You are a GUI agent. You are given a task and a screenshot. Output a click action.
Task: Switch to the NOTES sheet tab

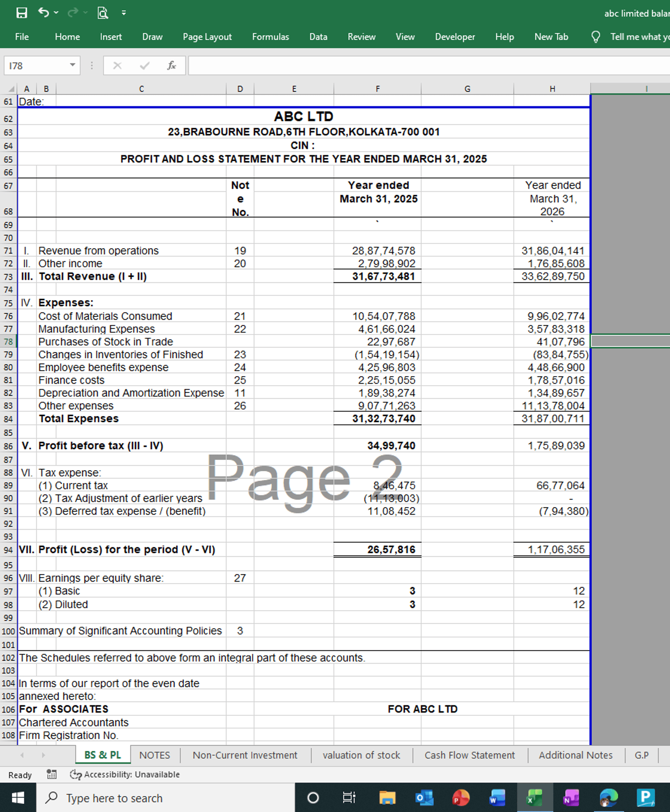(x=154, y=755)
